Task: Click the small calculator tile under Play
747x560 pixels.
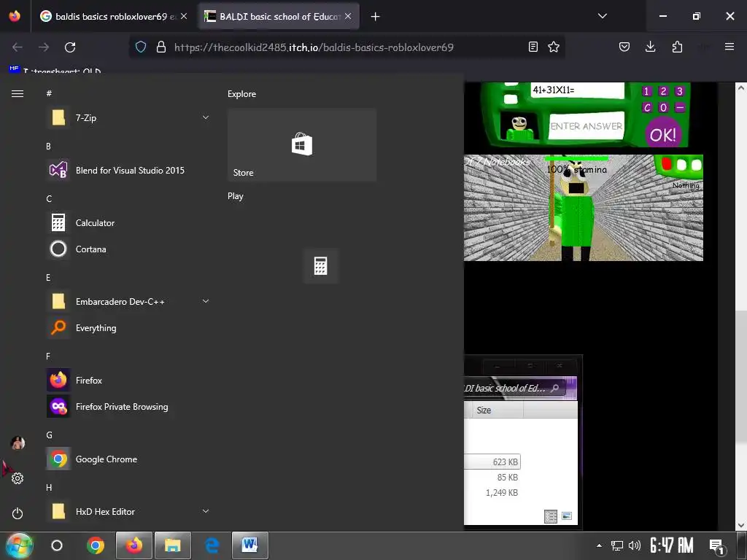Action: click(x=321, y=265)
